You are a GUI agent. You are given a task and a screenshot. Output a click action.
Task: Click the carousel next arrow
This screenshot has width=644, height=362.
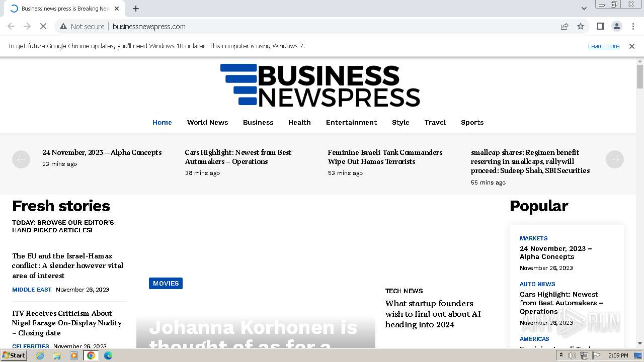(x=615, y=159)
